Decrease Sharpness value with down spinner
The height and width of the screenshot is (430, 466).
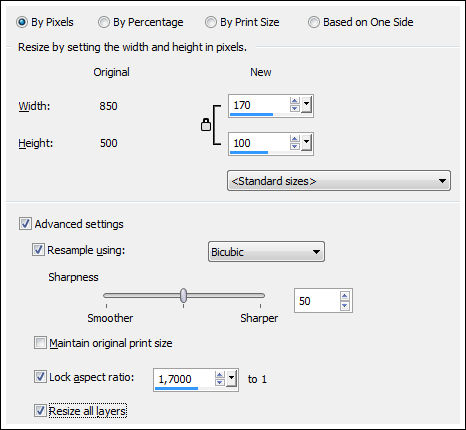345,305
